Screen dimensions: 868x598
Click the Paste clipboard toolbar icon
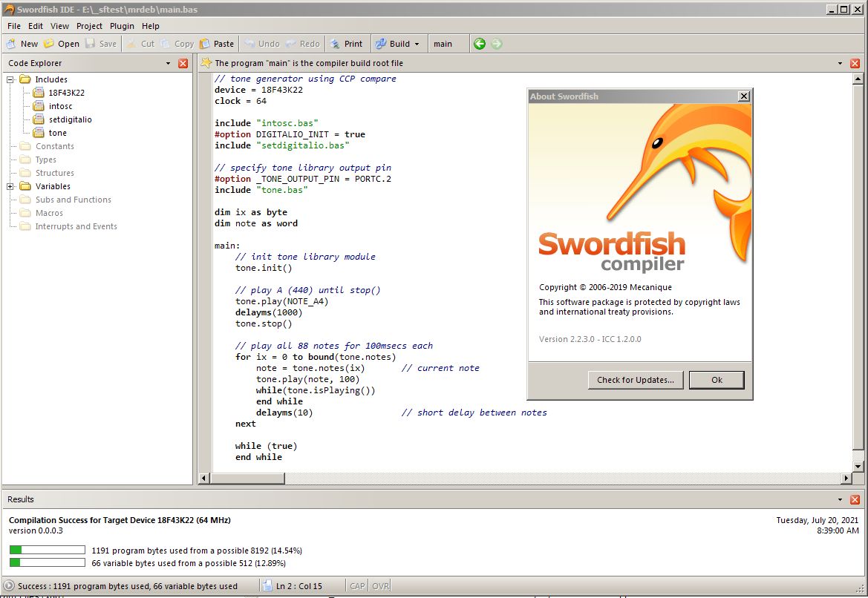[205, 44]
